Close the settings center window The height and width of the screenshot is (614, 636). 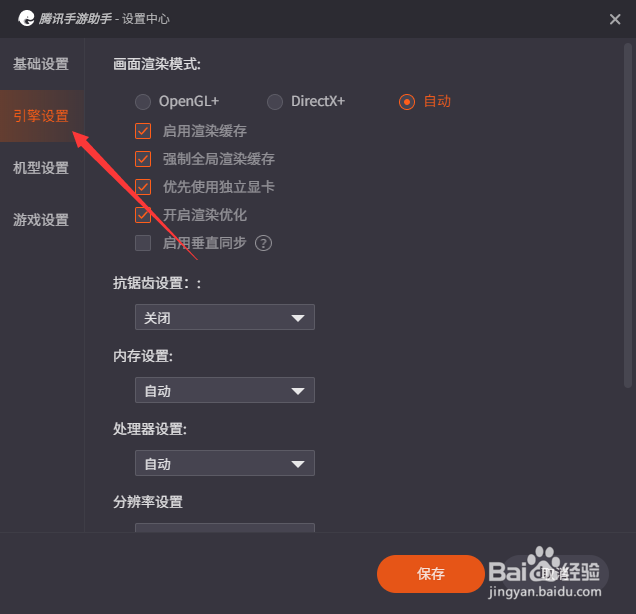[x=615, y=19]
